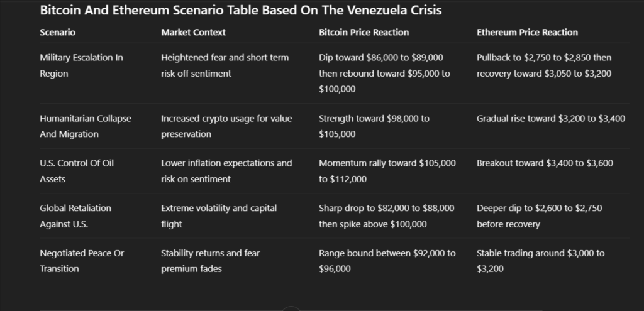Click the 'Stability returns and fear premium fades' cell
This screenshot has height=311, width=644.
[x=210, y=261]
